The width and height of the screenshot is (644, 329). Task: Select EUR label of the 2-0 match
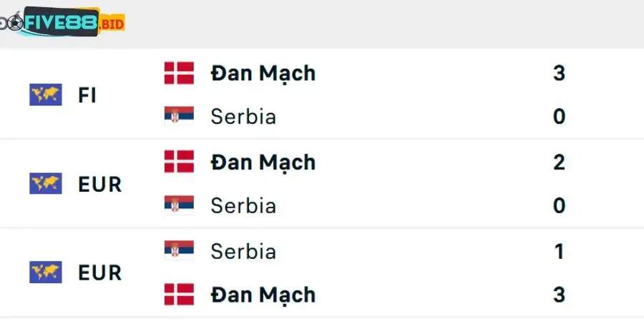pyautogui.click(x=99, y=185)
